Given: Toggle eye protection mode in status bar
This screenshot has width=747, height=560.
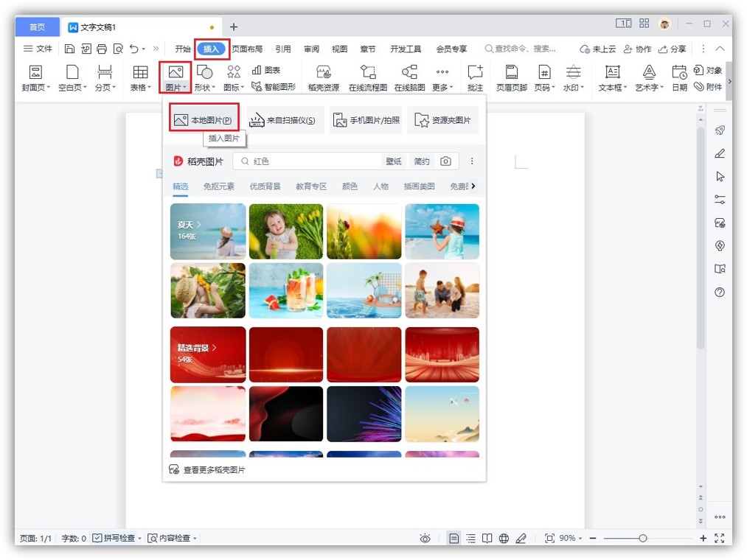Looking at the screenshot, I should [x=425, y=539].
